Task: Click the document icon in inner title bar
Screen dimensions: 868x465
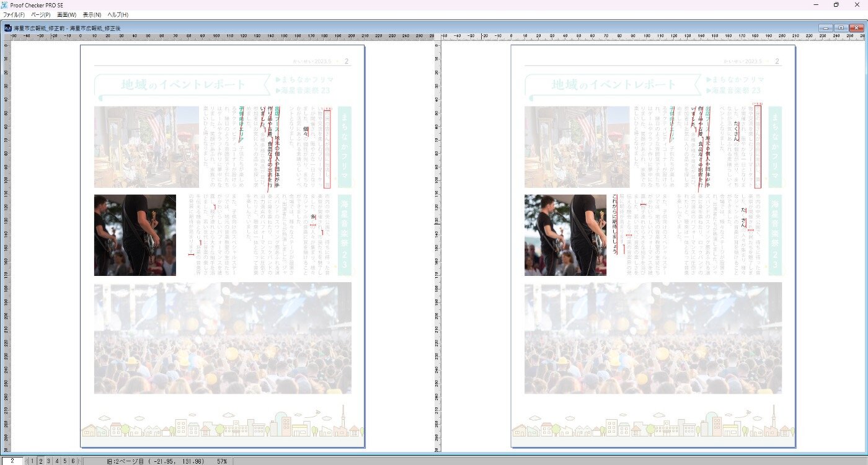Action: pyautogui.click(x=7, y=28)
